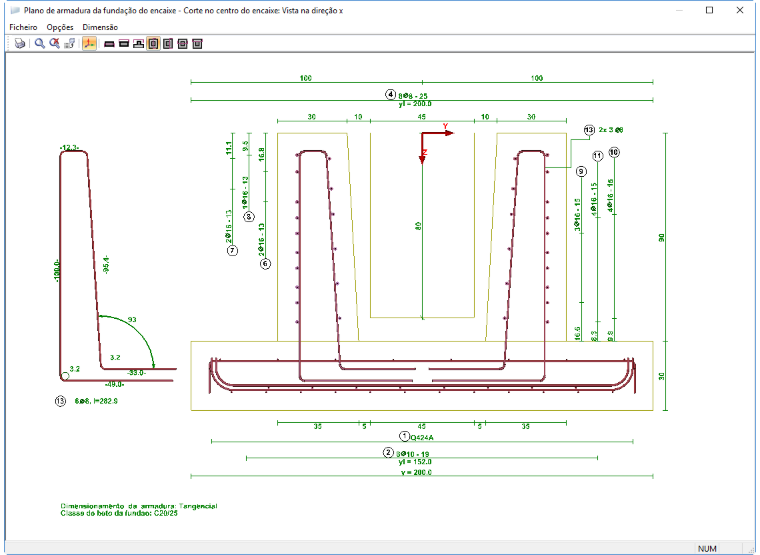Screen dimensions: 760x555
Task: Click circled position number 10 marker
Action: click(614, 152)
